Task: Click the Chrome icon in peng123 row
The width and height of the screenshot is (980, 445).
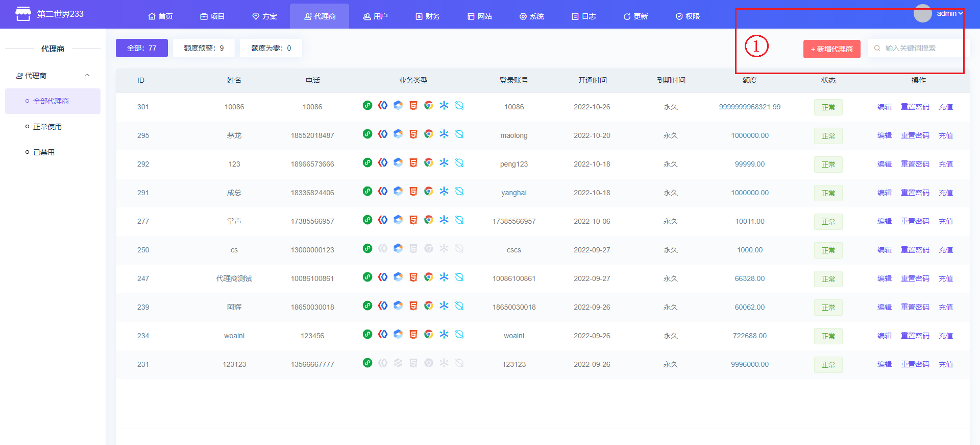Action: [429, 162]
